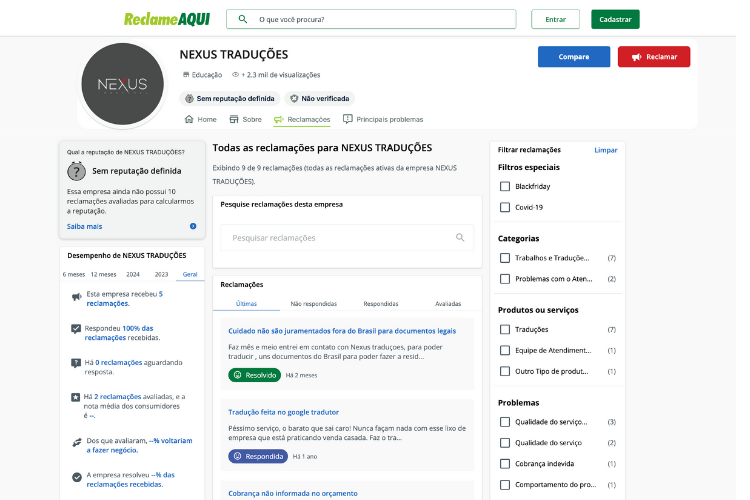This screenshot has height=500, width=750.
Task: Switch to the Não respondidas tab
Action: pyautogui.click(x=314, y=304)
